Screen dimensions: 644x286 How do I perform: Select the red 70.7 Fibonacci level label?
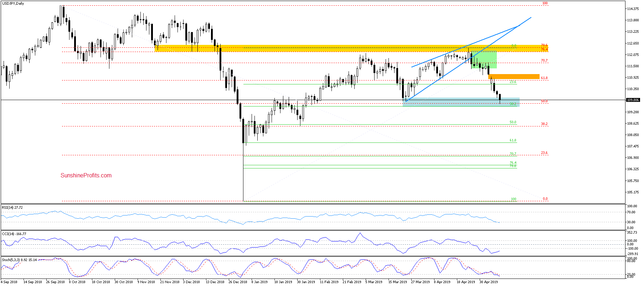click(544, 61)
